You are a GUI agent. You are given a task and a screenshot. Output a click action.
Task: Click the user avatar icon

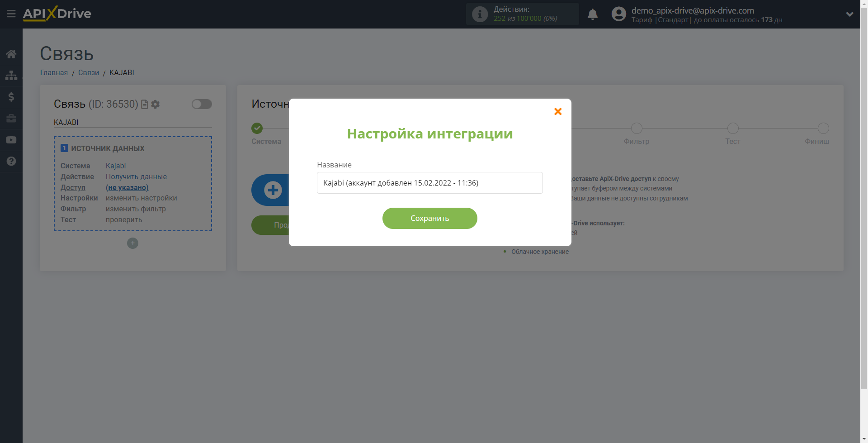619,14
